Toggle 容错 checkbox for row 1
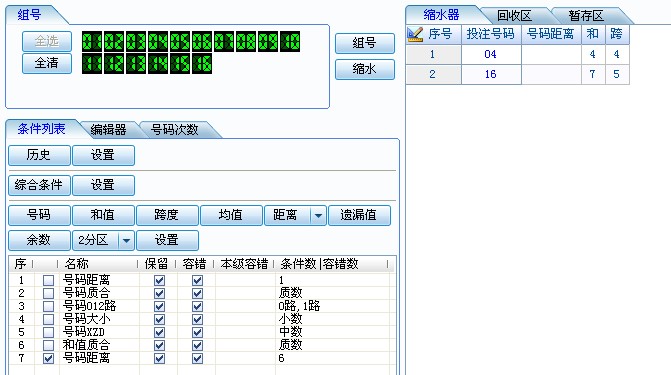 pyautogui.click(x=197, y=280)
